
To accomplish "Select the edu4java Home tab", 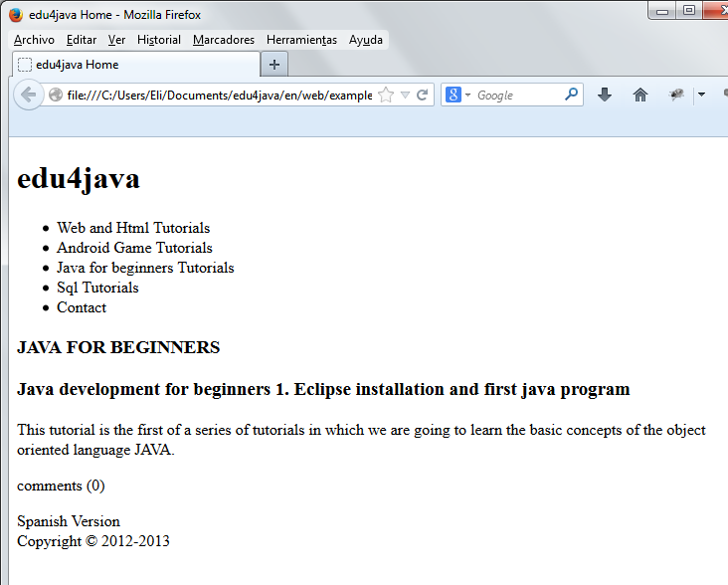I will (x=136, y=65).
